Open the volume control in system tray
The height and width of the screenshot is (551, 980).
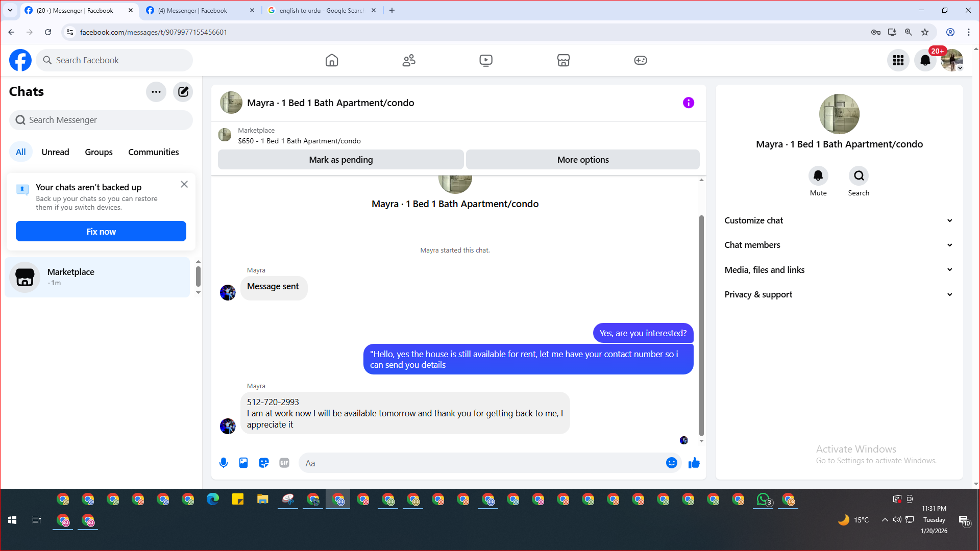coord(897,520)
